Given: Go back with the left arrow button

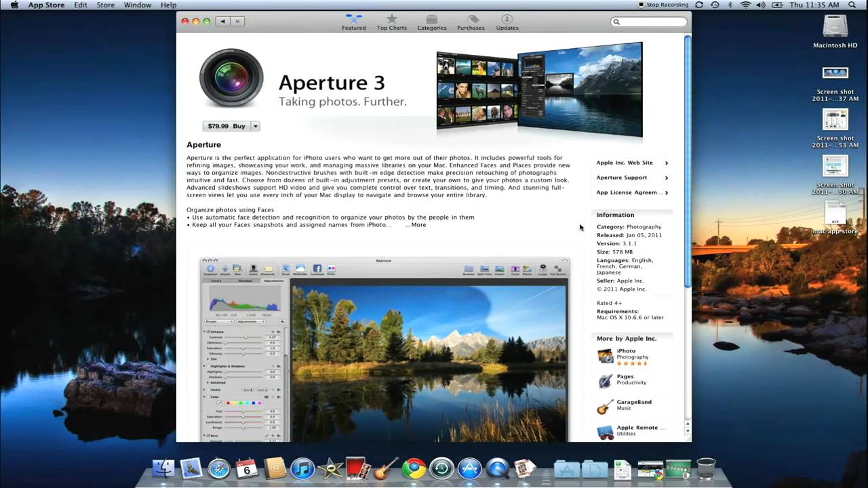Looking at the screenshot, I should (222, 22).
